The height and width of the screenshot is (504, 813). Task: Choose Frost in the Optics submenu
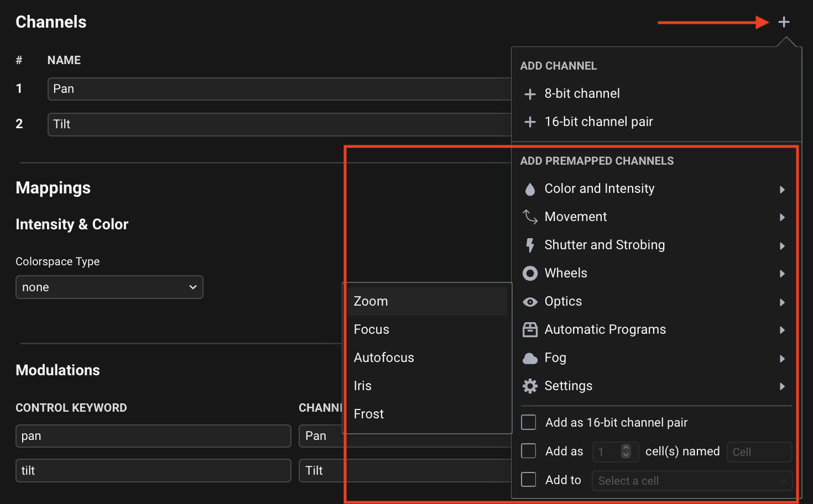coord(369,414)
